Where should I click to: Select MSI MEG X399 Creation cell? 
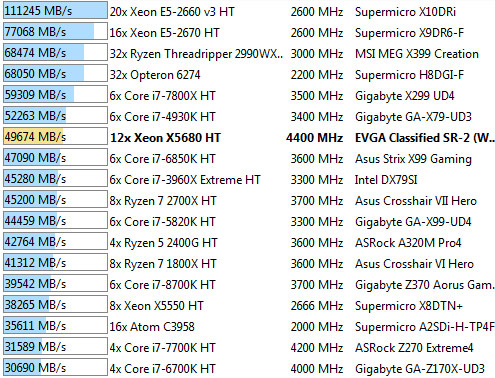(417, 54)
